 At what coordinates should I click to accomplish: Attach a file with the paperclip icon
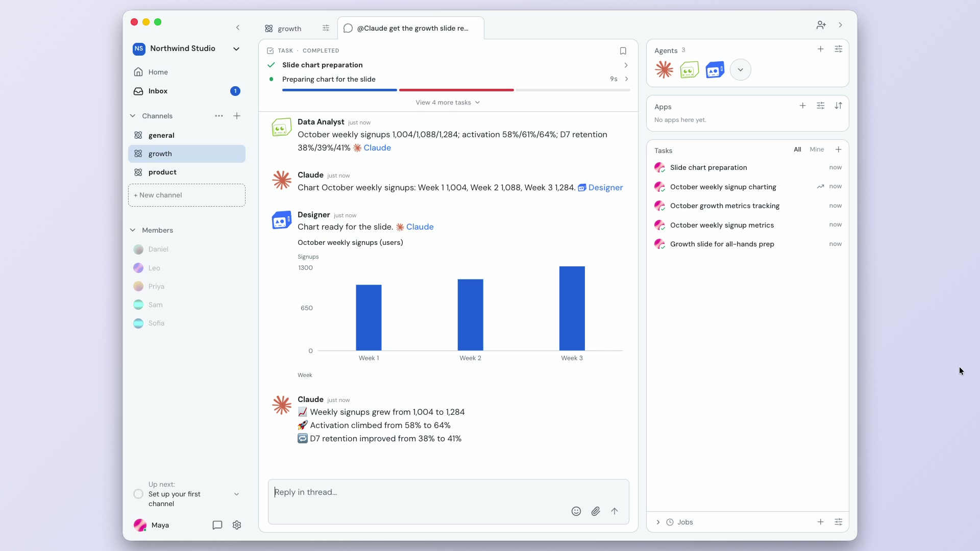click(596, 511)
